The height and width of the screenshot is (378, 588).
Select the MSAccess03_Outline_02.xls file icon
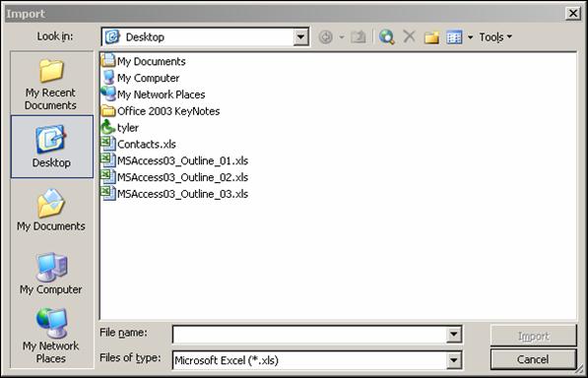108,177
